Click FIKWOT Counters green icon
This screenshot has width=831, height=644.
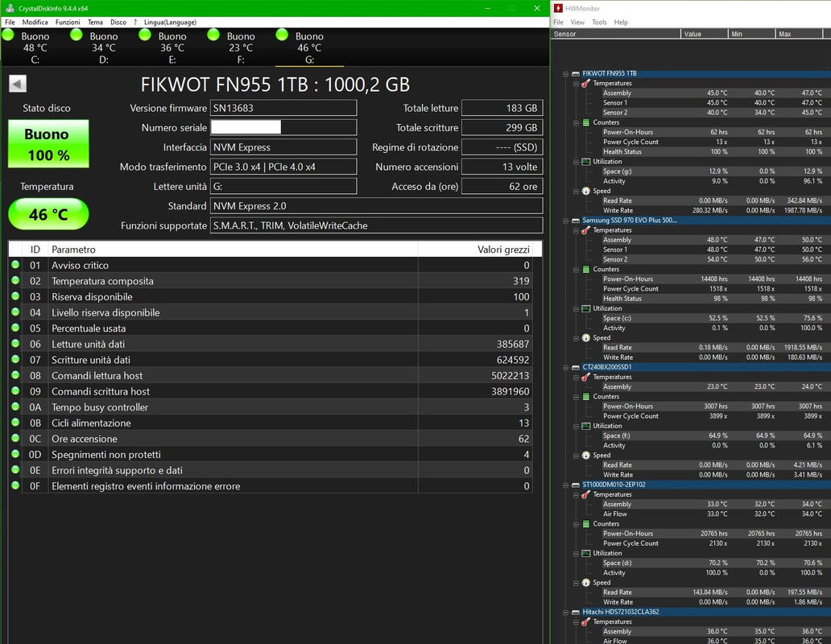[x=585, y=122]
